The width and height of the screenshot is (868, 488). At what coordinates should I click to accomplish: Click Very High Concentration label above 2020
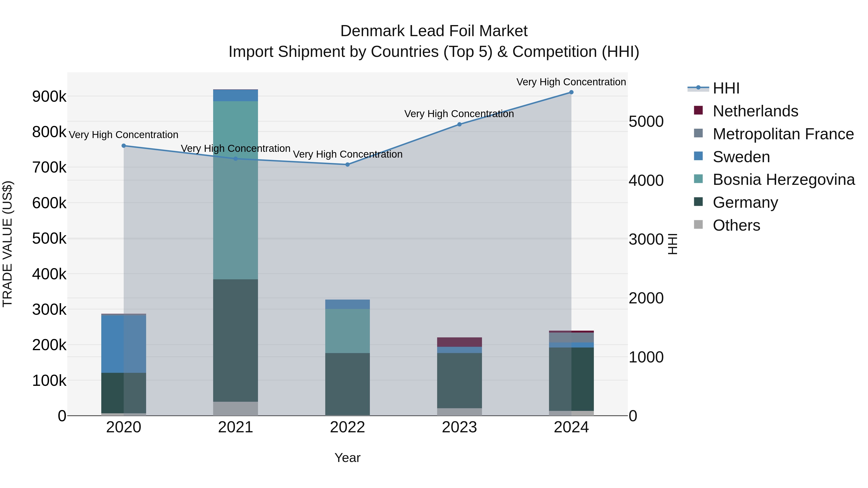pyautogui.click(x=124, y=135)
